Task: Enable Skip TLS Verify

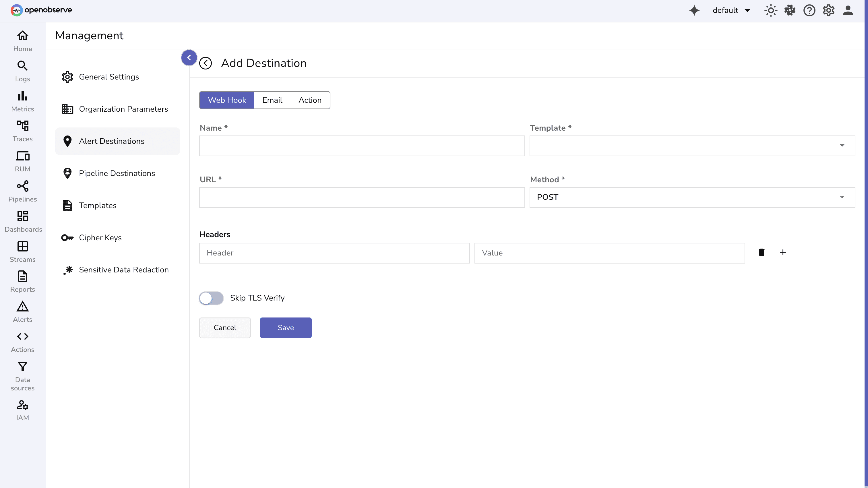Action: pyautogui.click(x=211, y=298)
